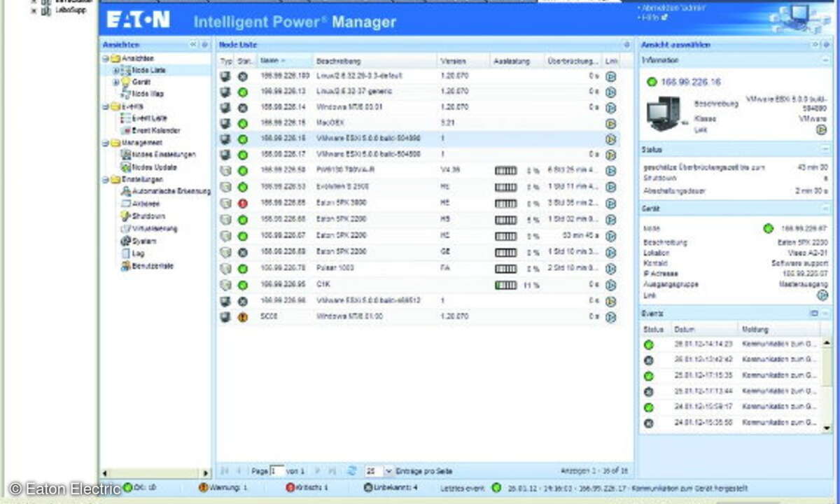Open the link icon in the SC08 row

tap(610, 317)
